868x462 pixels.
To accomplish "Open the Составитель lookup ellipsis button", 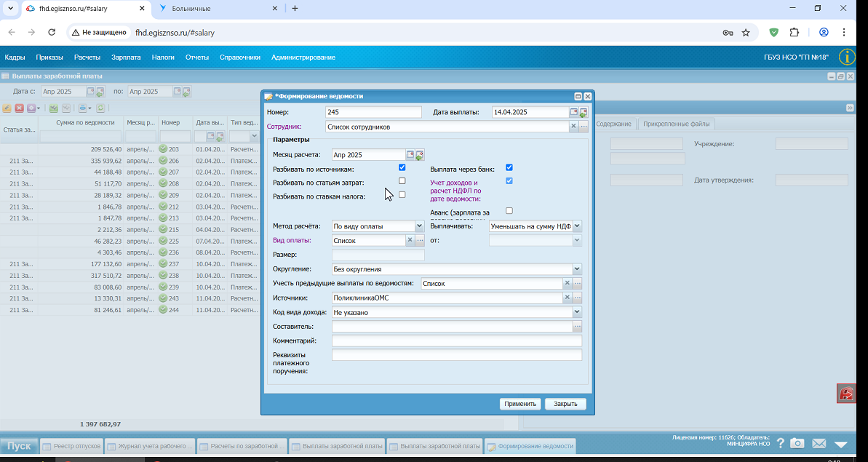I will [x=578, y=327].
